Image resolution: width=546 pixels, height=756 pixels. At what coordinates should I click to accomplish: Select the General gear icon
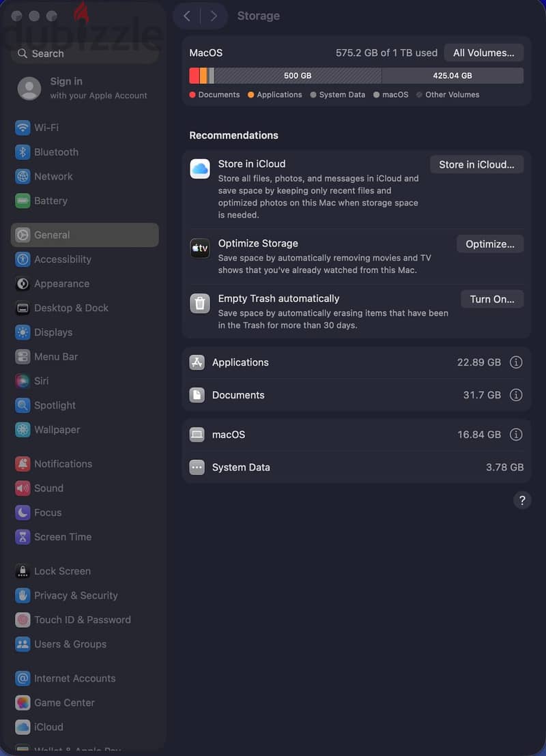click(x=23, y=235)
